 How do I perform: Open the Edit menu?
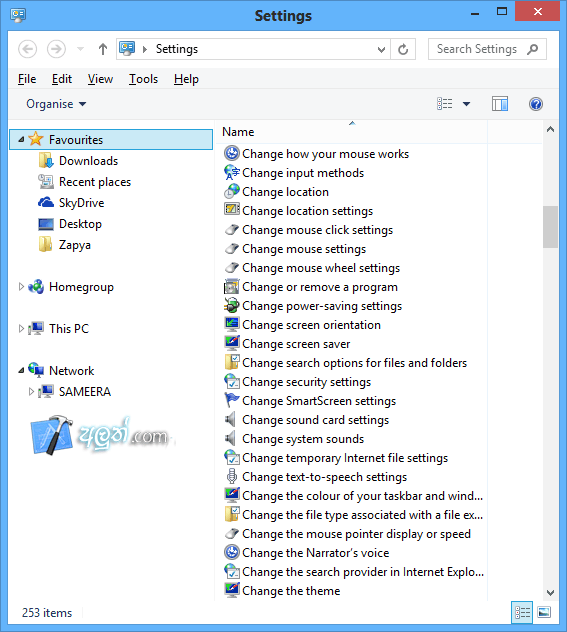click(62, 79)
